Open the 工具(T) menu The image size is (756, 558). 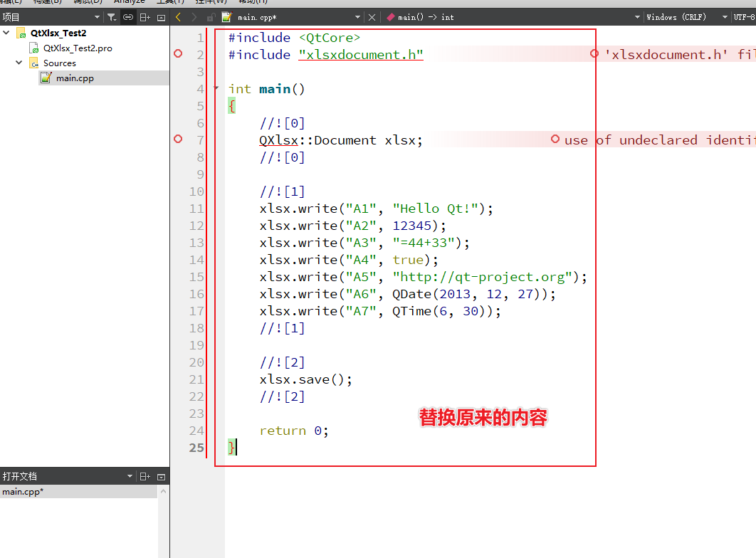(x=170, y=2)
